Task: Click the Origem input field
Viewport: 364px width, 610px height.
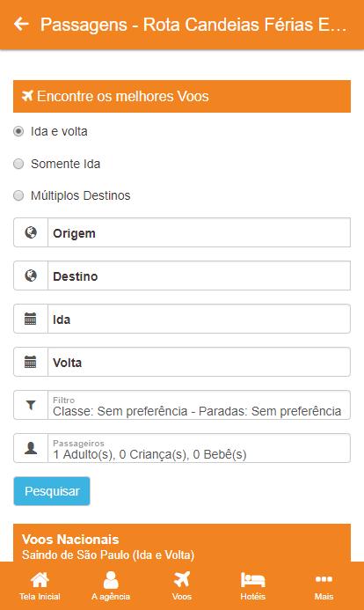Action: (x=199, y=232)
